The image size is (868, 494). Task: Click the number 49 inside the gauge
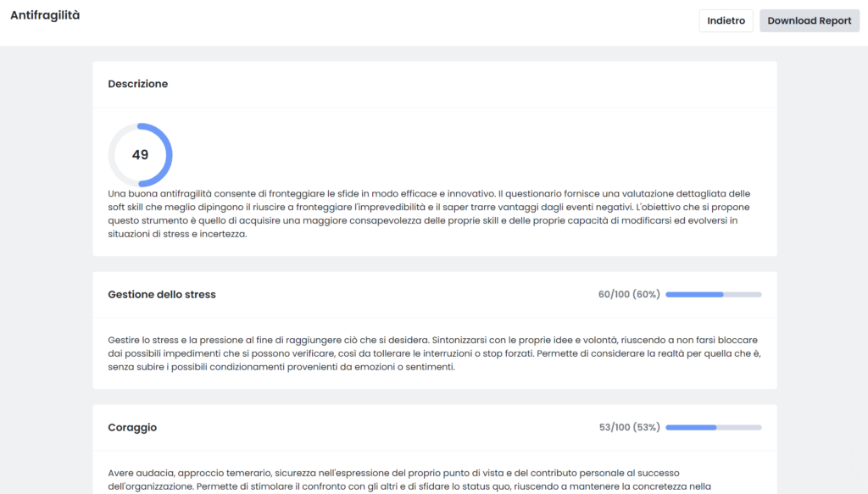coord(140,155)
